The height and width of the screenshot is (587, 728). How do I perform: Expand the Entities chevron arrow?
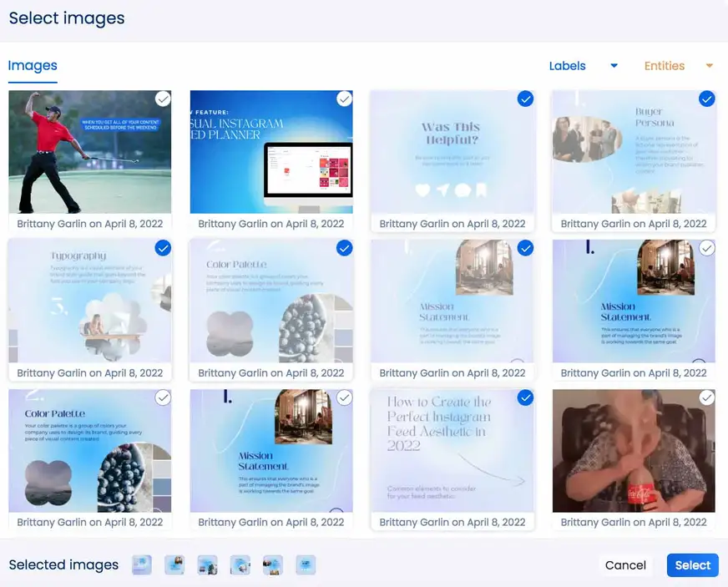(709, 65)
